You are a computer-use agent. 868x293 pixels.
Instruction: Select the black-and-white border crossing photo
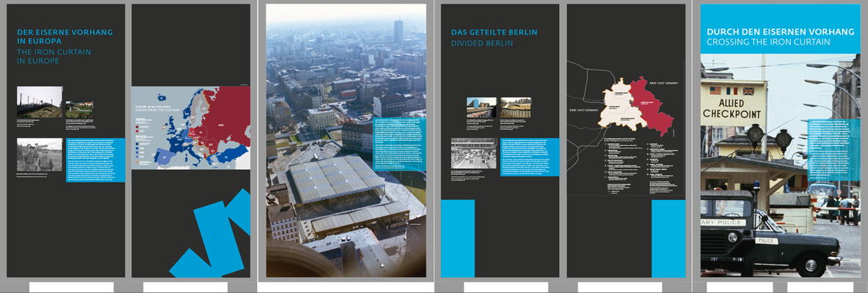coord(474,153)
